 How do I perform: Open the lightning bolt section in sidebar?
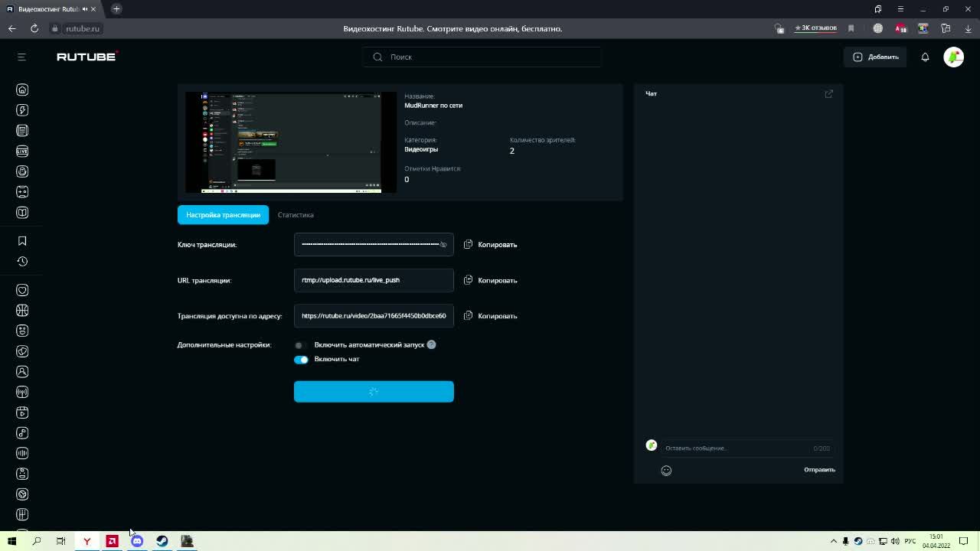22,110
